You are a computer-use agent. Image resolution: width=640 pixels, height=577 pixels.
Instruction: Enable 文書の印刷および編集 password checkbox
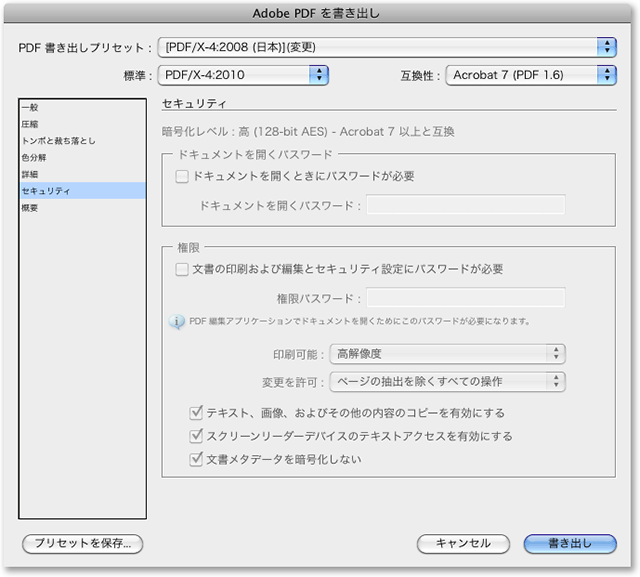point(182,269)
